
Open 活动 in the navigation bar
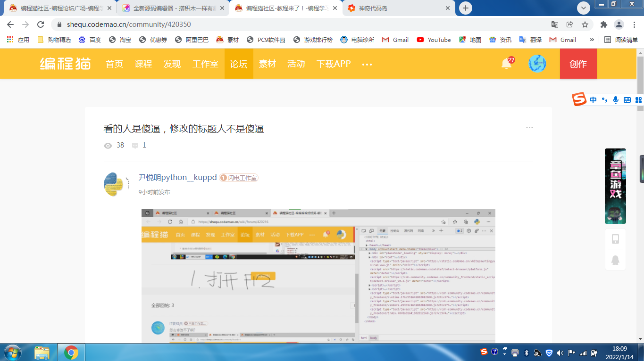(x=296, y=64)
